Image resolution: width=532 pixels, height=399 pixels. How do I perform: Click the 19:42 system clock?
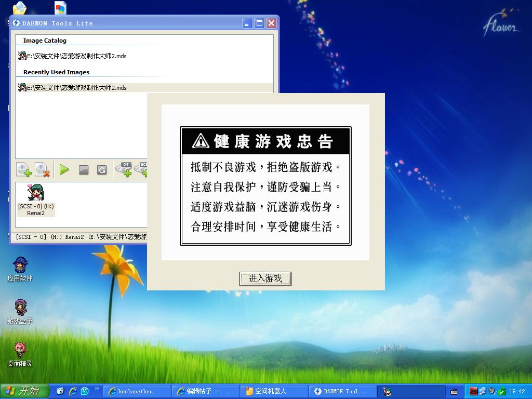[517, 391]
